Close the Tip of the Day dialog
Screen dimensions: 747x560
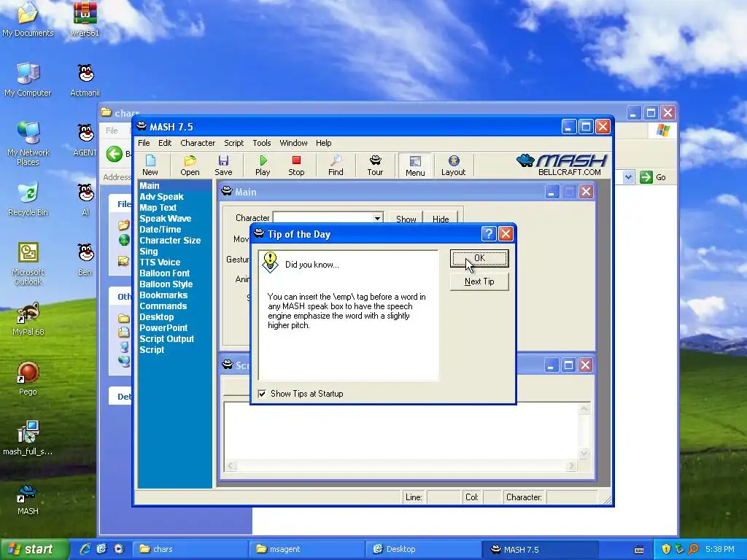[x=506, y=234]
